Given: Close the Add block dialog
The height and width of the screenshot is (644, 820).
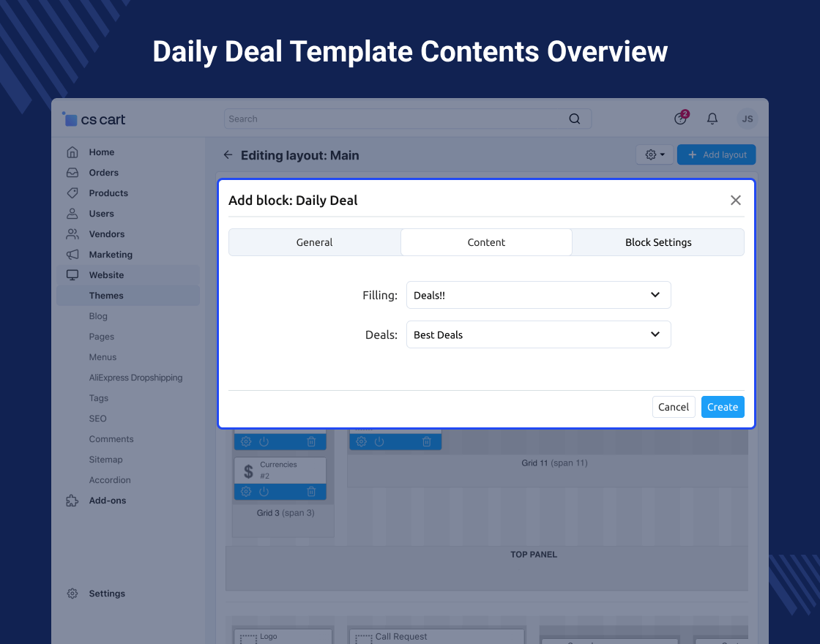Looking at the screenshot, I should pos(735,201).
